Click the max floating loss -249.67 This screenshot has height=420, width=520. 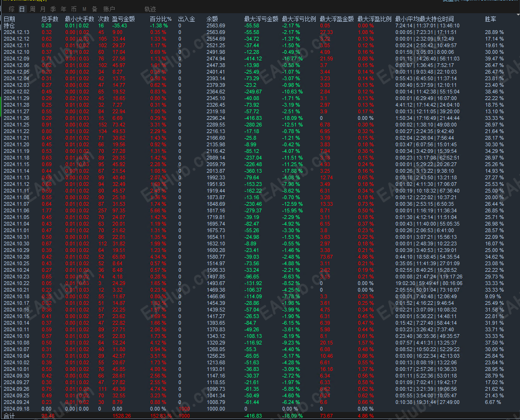(x=253, y=92)
